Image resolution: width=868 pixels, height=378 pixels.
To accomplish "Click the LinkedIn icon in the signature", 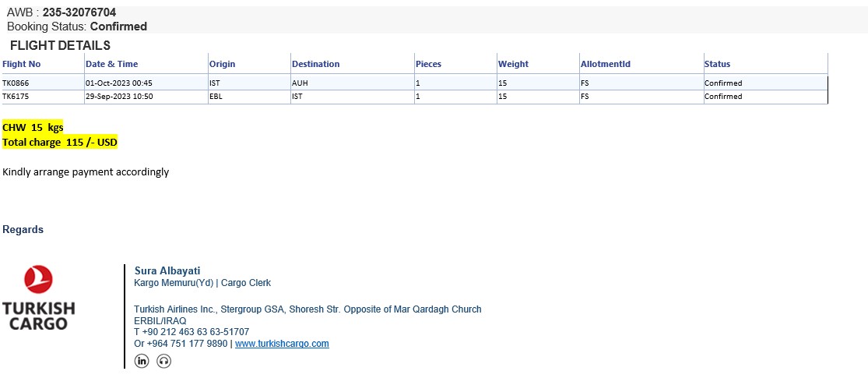I will 142,361.
